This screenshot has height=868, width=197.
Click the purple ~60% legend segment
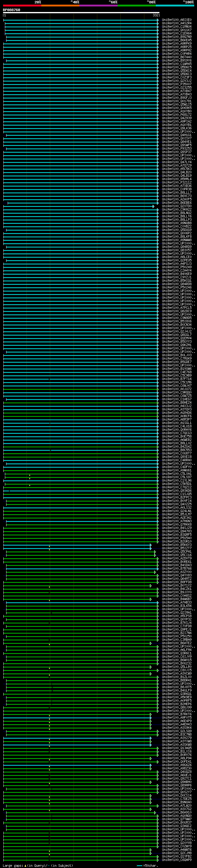coord(98,6)
